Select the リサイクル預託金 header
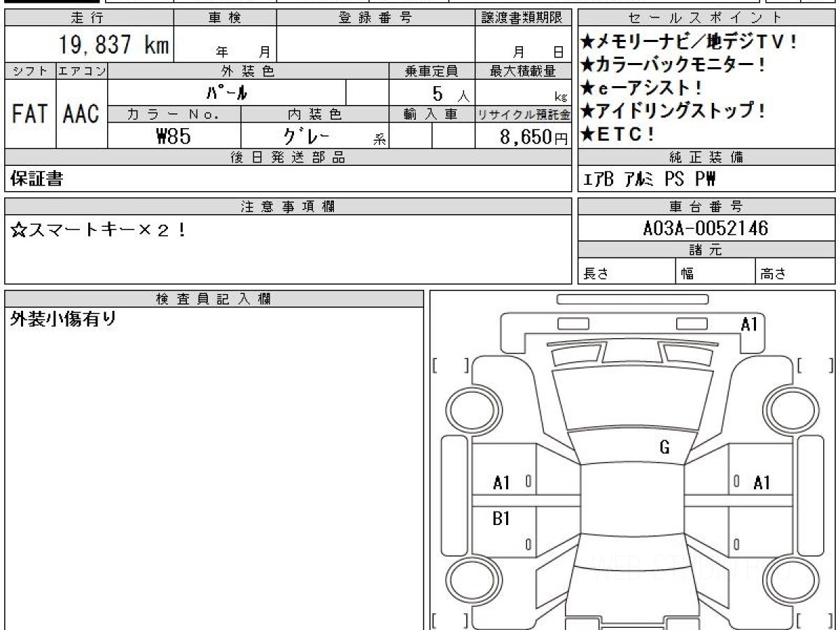 524,114
